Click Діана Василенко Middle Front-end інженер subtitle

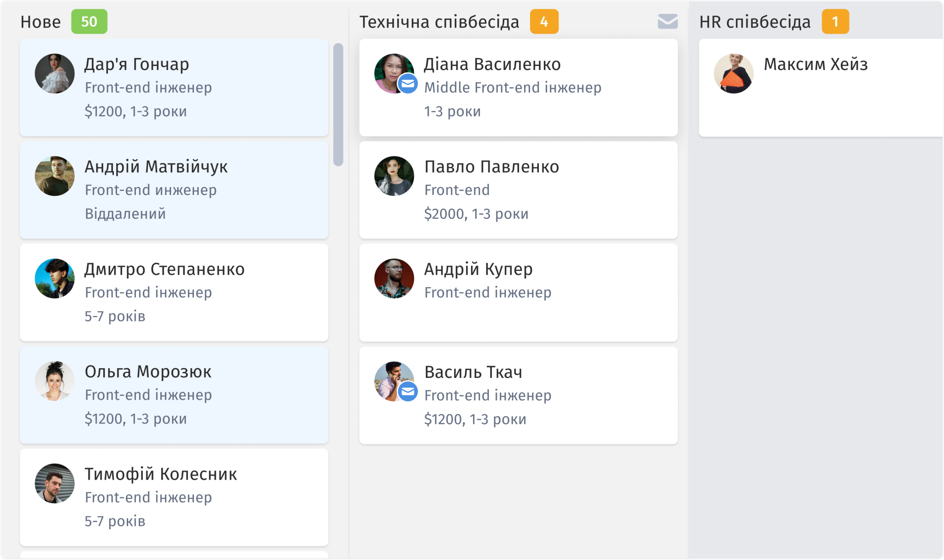point(513,88)
